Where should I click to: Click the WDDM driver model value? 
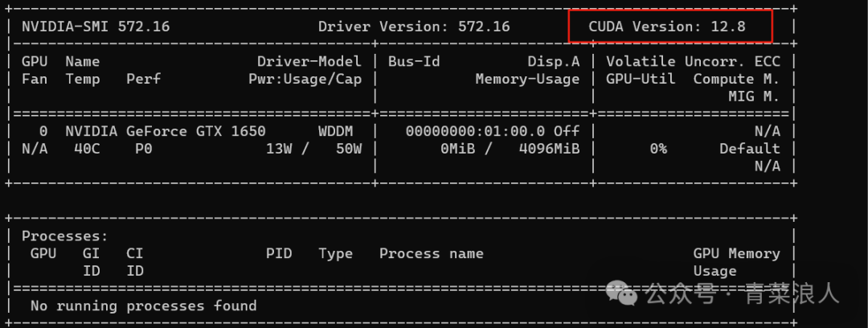click(x=335, y=131)
